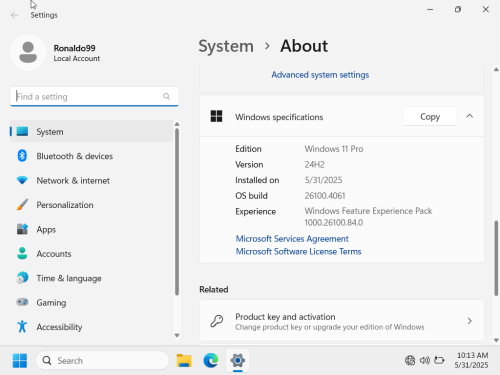The image size is (500, 375).
Task: Open Microsoft Software License Terms
Action: click(x=298, y=251)
